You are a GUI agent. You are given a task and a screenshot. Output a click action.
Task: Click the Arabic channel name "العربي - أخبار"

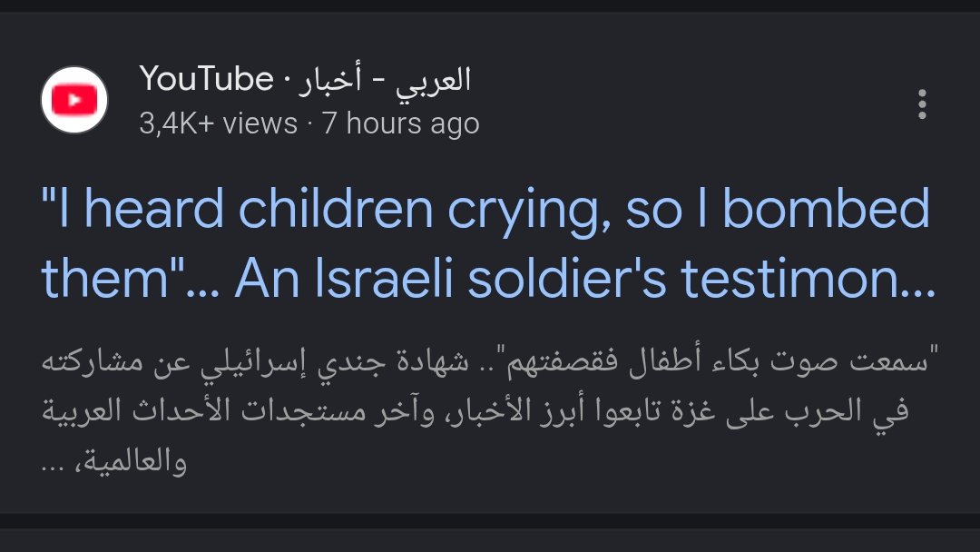[x=385, y=80]
